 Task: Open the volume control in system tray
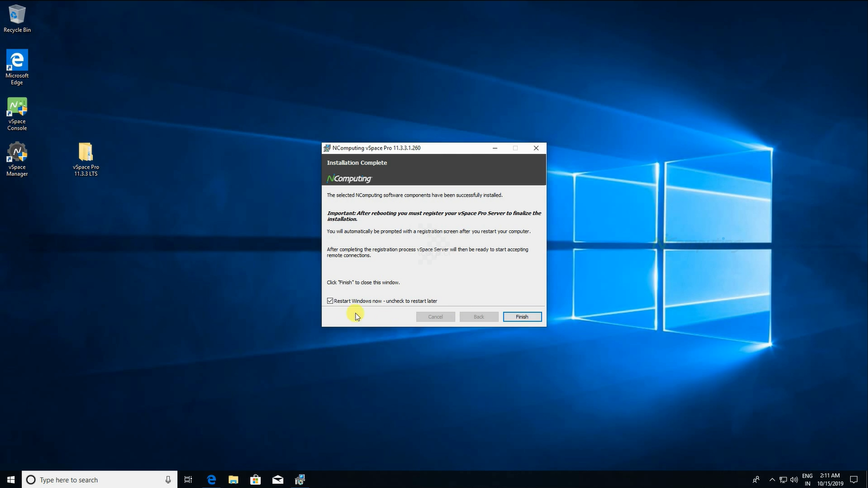point(793,480)
